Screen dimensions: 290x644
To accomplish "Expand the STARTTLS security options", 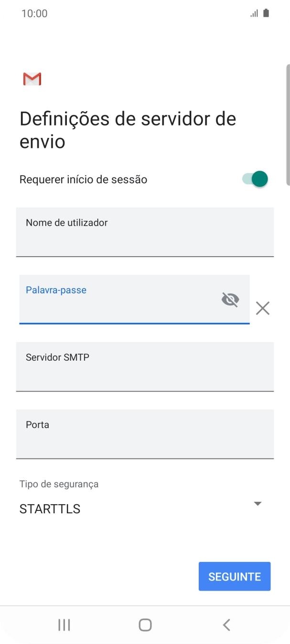I will (257, 503).
